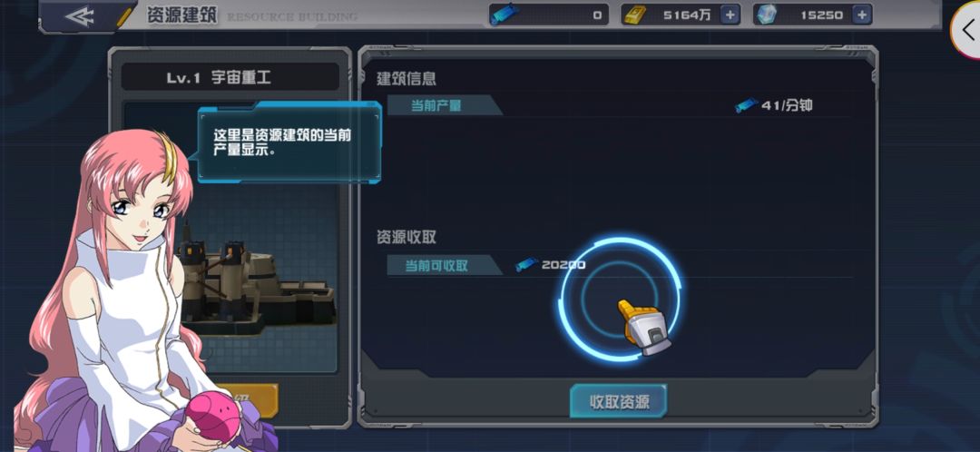Screen dimensions: 980x452
Task: Click the resource icon next to 41/分钟
Action: point(746,105)
